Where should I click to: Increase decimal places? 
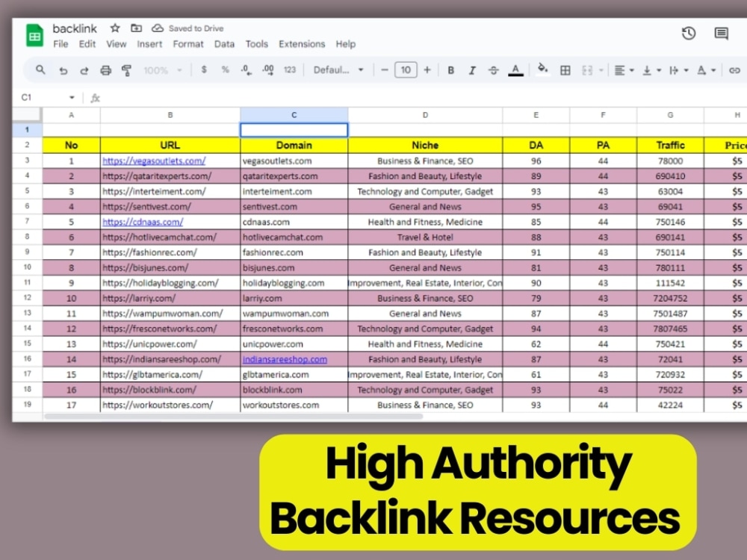[x=267, y=70]
